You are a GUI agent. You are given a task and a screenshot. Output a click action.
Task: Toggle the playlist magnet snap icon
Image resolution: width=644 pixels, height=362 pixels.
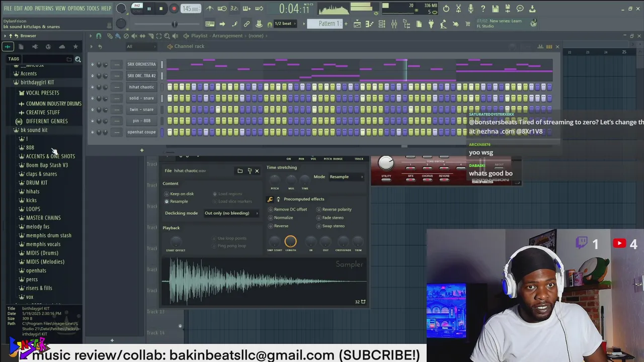coord(99,36)
